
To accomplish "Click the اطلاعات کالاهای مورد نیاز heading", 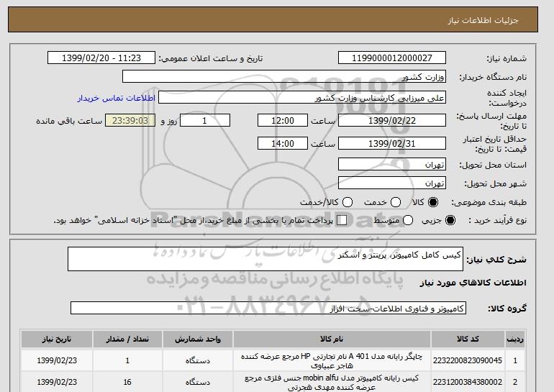I will [x=473, y=283].
